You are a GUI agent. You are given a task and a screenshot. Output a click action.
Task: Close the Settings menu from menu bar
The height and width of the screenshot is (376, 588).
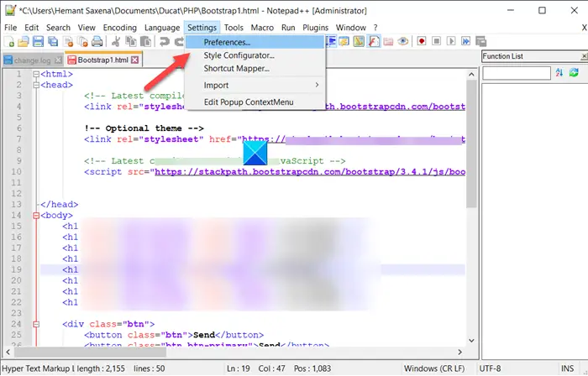[x=202, y=28]
